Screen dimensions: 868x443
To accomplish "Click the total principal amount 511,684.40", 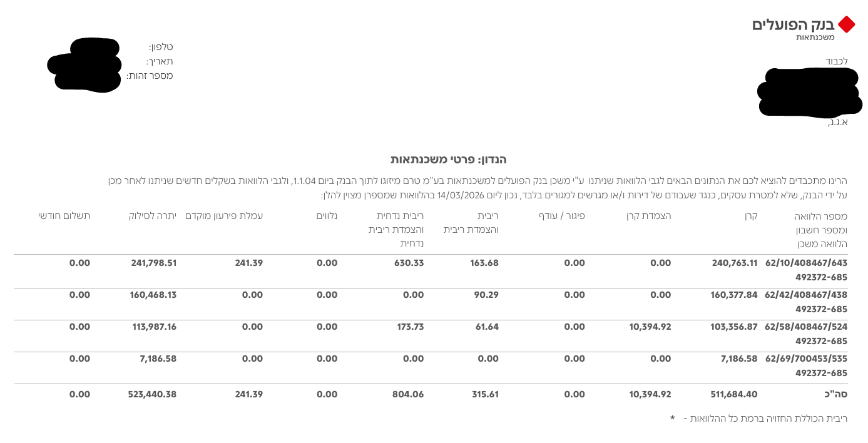I will [x=734, y=394].
